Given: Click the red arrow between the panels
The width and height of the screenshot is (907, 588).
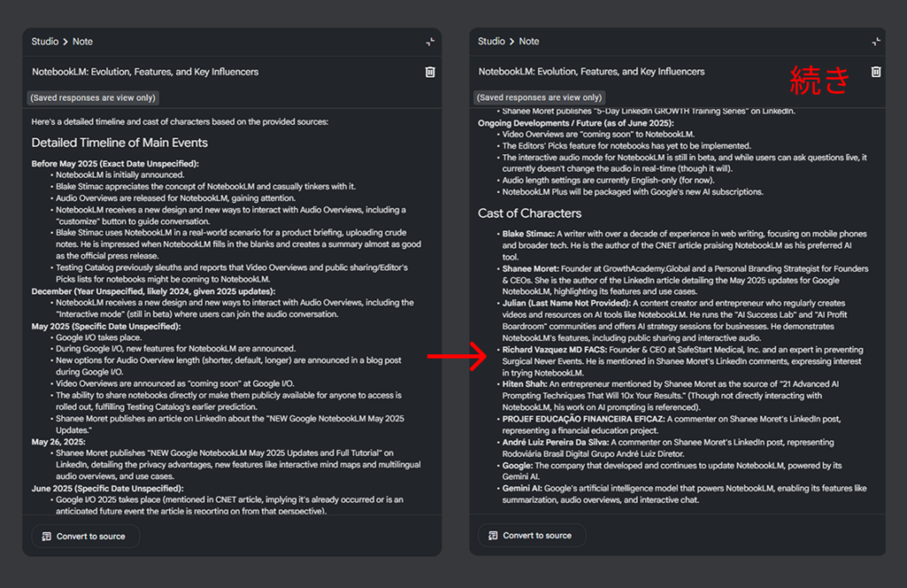Looking at the screenshot, I should [x=457, y=356].
